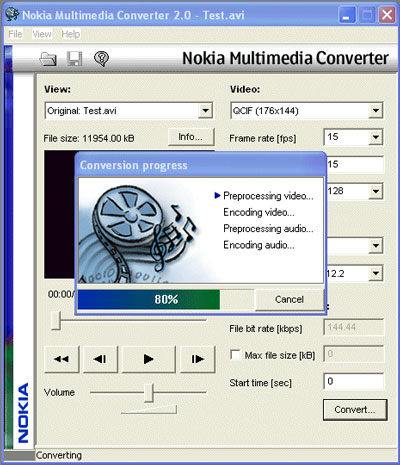
Task: Click the 'Preprocessing video...' step text
Action: (x=268, y=196)
